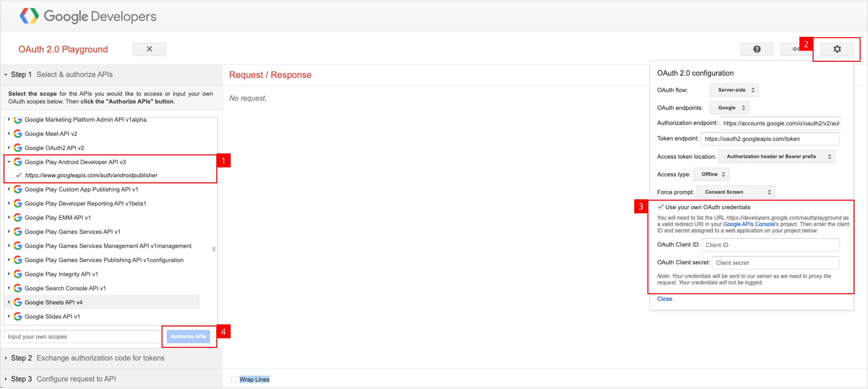Expand Step 2 Exchange authorization code for tokens
Image resolution: width=868 pixels, height=389 pixels.
(112, 358)
